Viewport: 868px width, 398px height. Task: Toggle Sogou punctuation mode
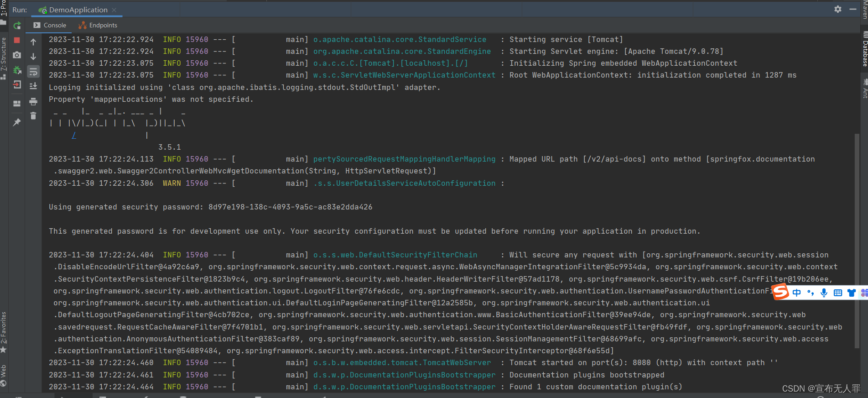811,293
